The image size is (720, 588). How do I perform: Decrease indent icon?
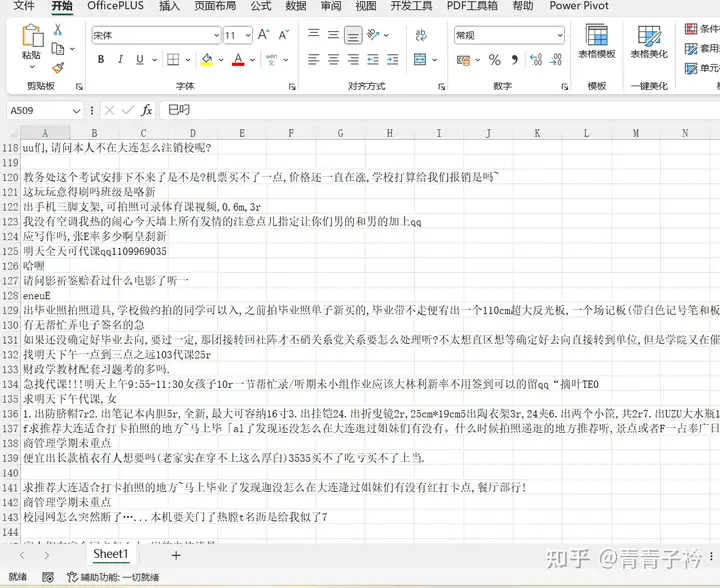pos(373,60)
